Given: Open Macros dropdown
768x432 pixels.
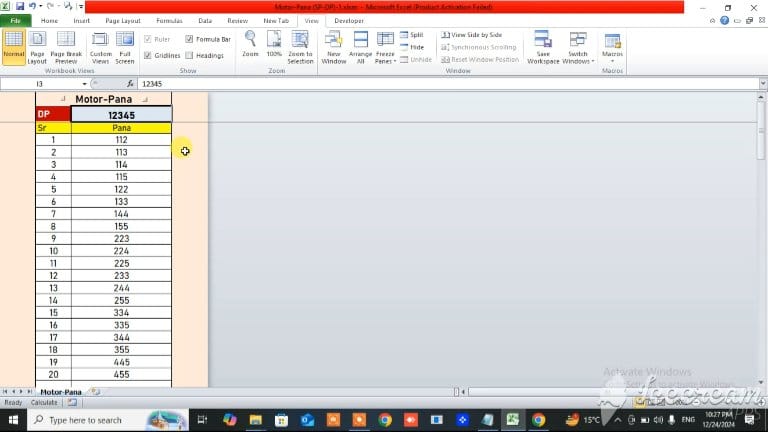Looking at the screenshot, I should 612,47.
